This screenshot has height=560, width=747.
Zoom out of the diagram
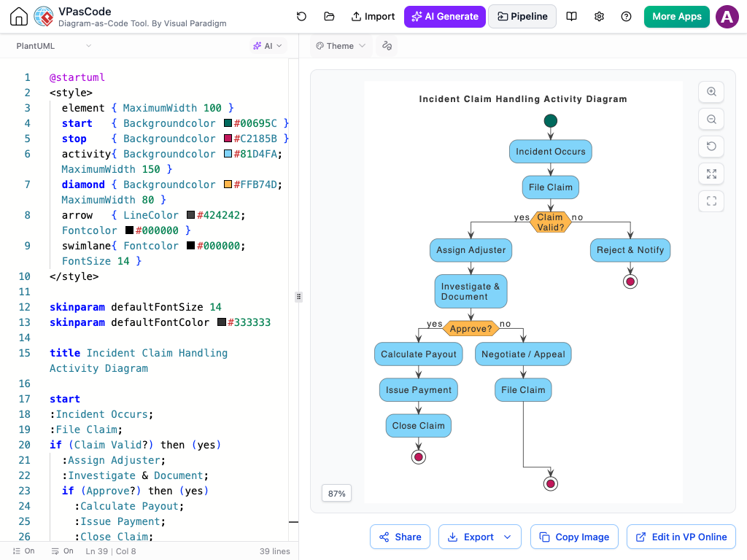(711, 119)
